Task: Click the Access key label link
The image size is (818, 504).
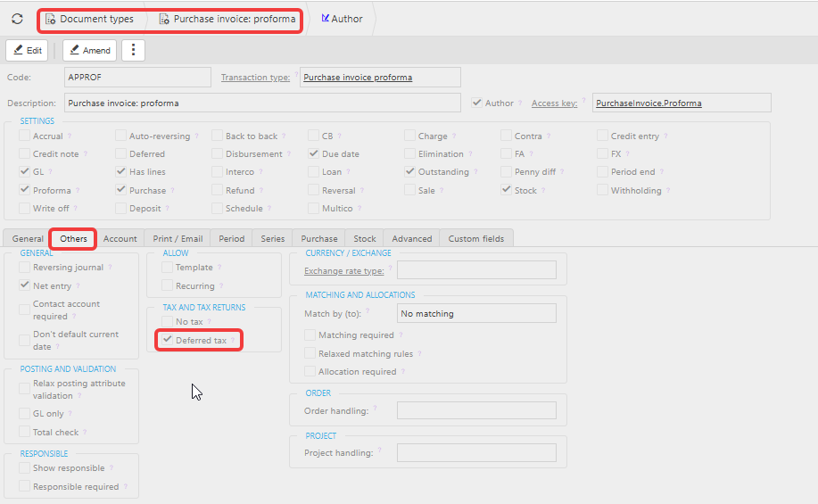Action: click(554, 103)
